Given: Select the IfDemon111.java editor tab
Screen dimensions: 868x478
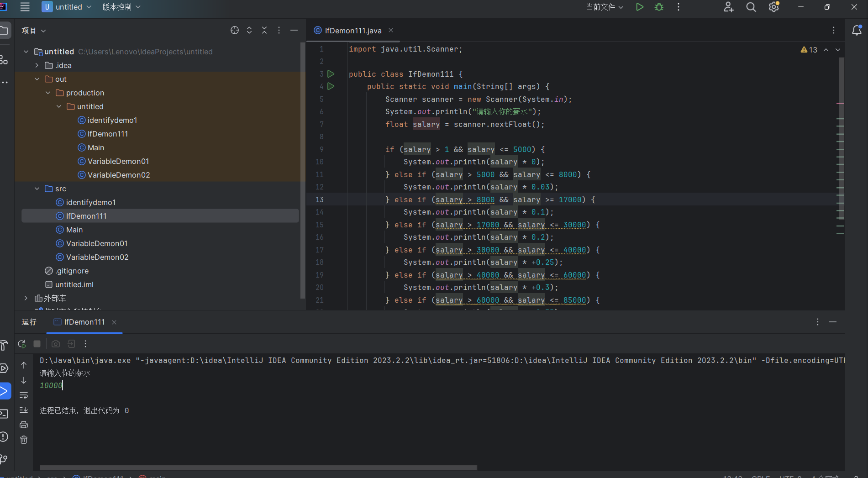Looking at the screenshot, I should click(x=352, y=31).
